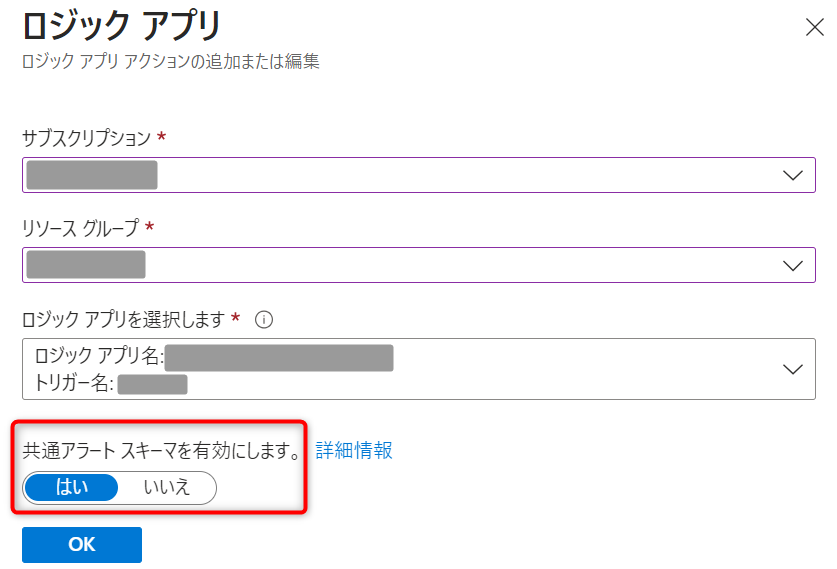Click the 共通アラート スキーマを有効にします text
837x569 pixels.
coord(161,451)
